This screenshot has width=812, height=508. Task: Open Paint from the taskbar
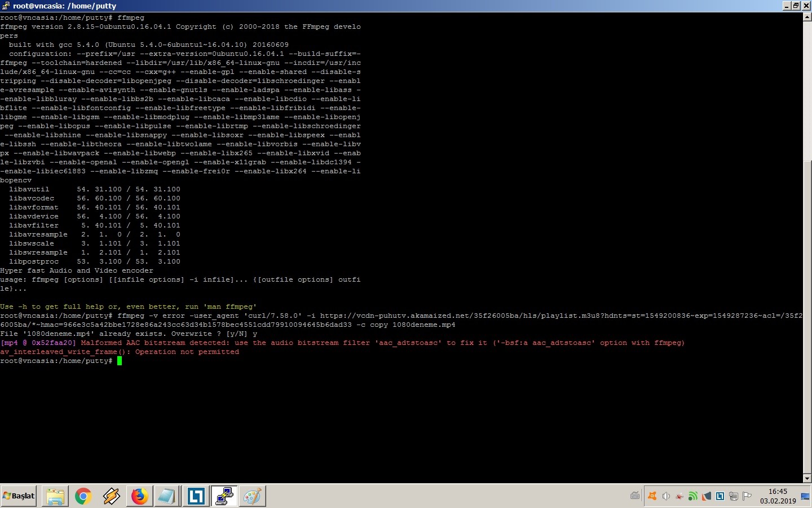click(252, 496)
